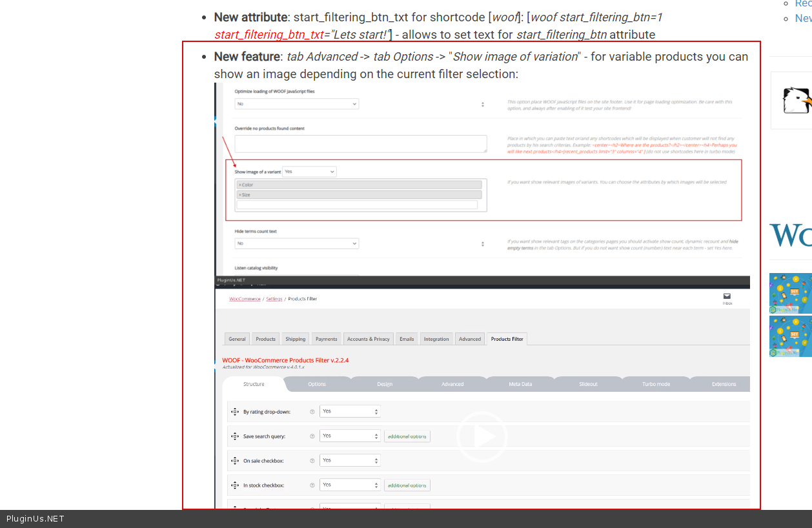Select the Payments settings tab

click(x=327, y=339)
